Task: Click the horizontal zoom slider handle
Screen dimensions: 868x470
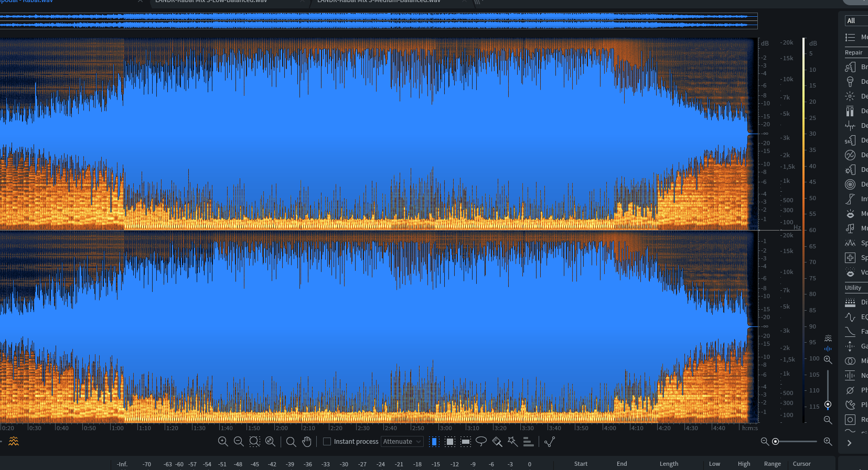Action: pos(775,442)
